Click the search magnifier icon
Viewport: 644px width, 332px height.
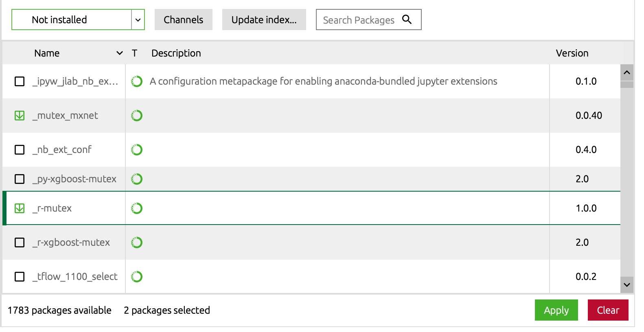[x=407, y=20]
